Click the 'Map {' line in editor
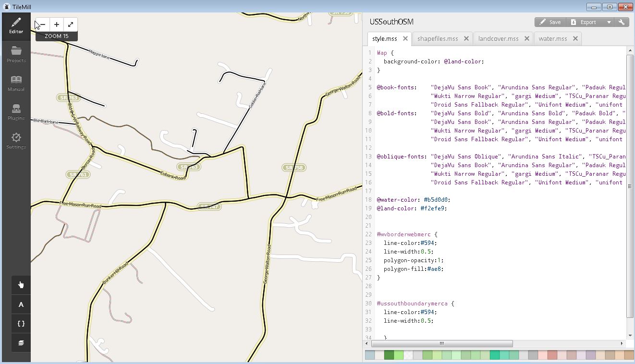The width and height of the screenshot is (635, 364). (385, 53)
